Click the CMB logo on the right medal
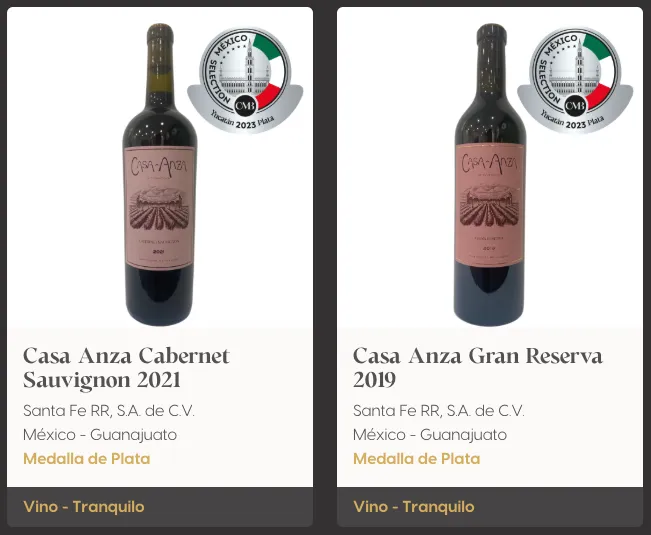 coord(575,106)
